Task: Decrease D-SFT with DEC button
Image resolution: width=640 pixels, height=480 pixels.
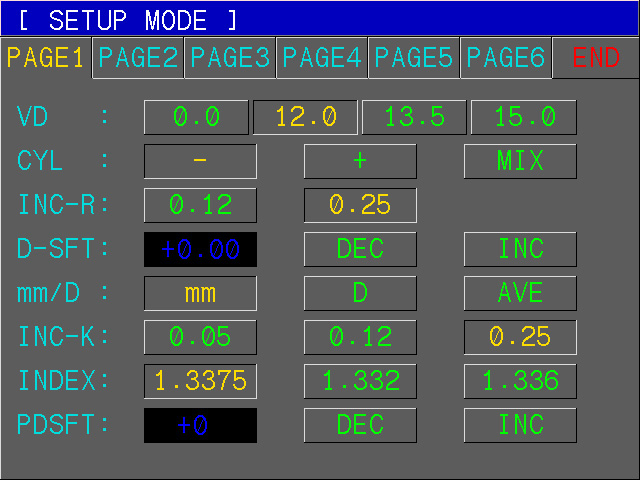Action: click(x=360, y=249)
